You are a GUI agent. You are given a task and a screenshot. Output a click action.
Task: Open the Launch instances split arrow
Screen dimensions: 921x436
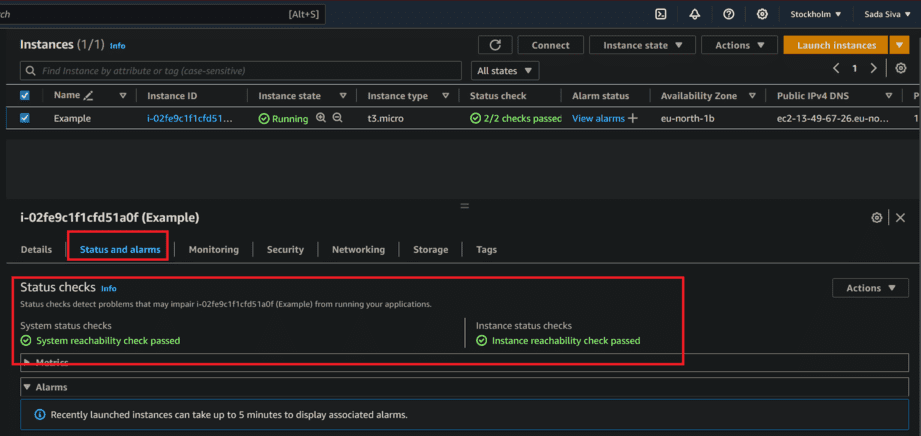899,45
